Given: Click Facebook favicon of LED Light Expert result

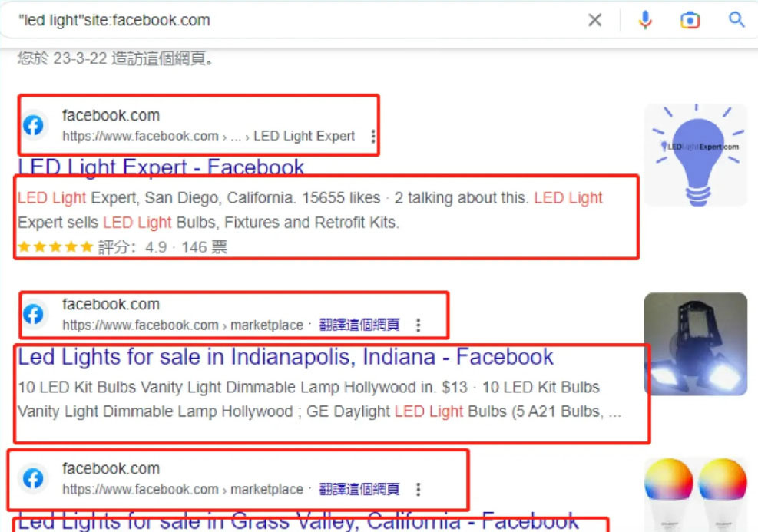Looking at the screenshot, I should point(33,125).
